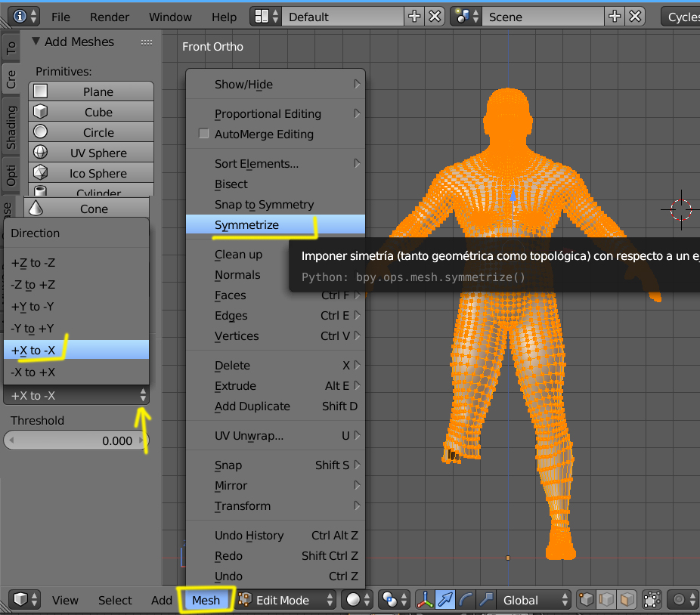Enable face select mode
The image size is (700, 615).
click(627, 600)
